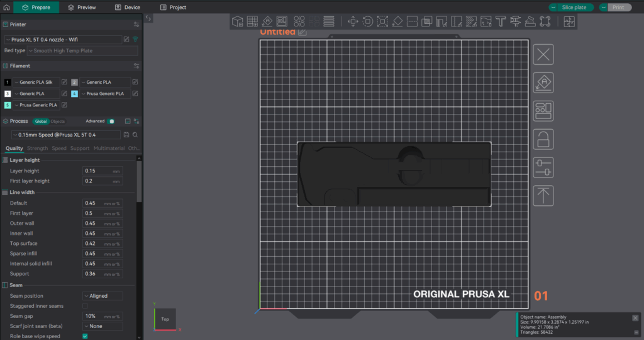Toggle the Advanced settings switch
The width and height of the screenshot is (644, 340).
coord(111,121)
